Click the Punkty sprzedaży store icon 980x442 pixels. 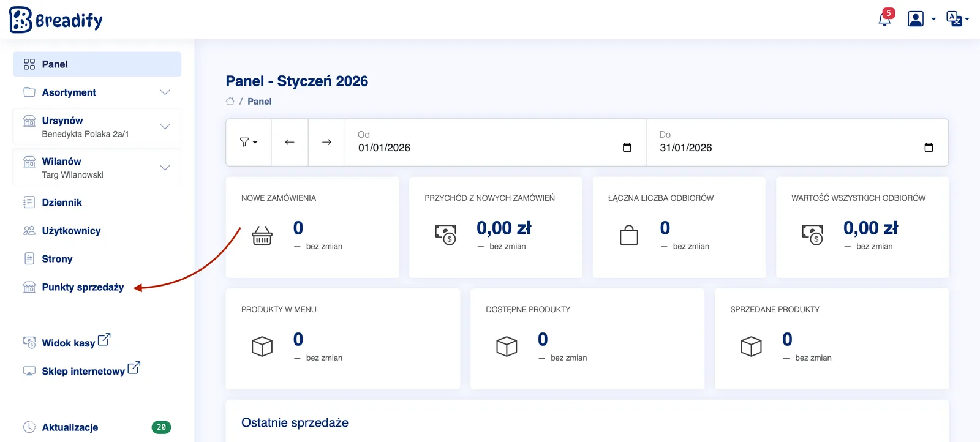[x=29, y=287]
